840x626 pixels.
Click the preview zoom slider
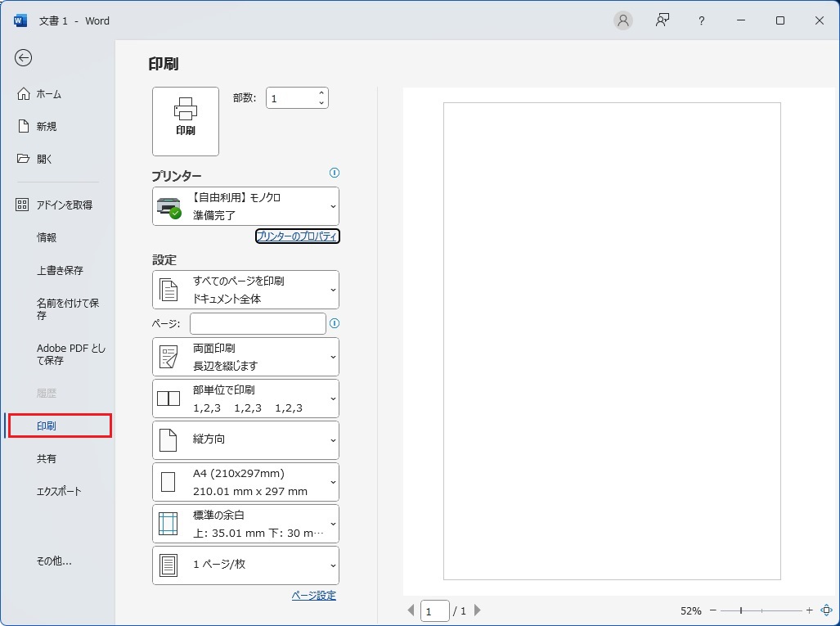point(761,610)
